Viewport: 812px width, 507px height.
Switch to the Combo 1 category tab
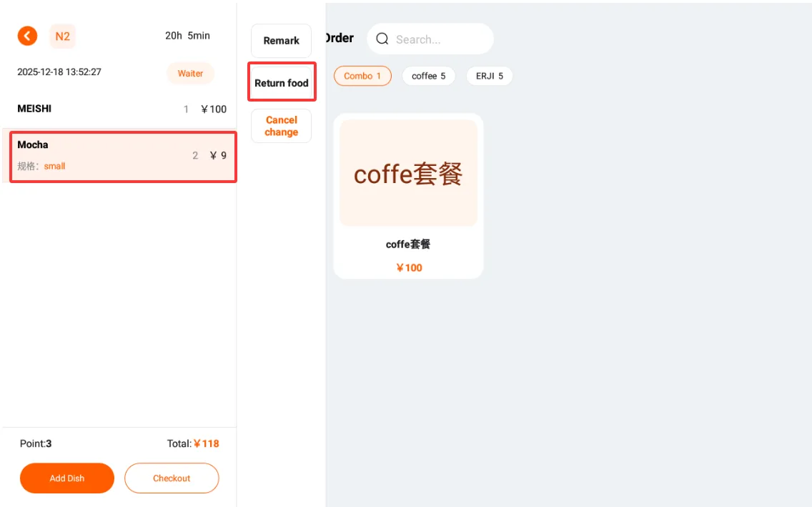pos(362,76)
